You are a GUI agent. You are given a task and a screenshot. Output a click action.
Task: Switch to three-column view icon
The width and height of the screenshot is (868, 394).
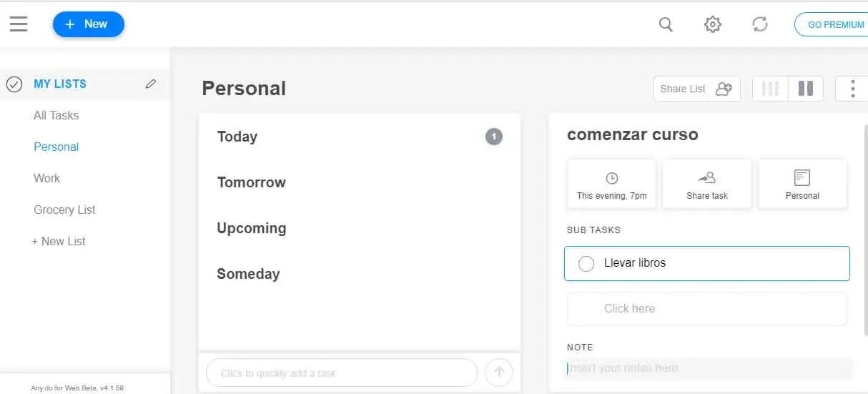(770, 89)
